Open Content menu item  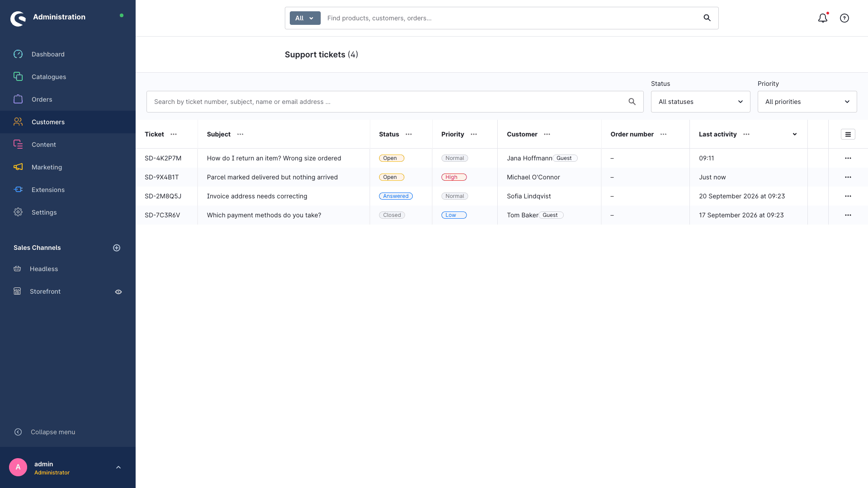68,145
